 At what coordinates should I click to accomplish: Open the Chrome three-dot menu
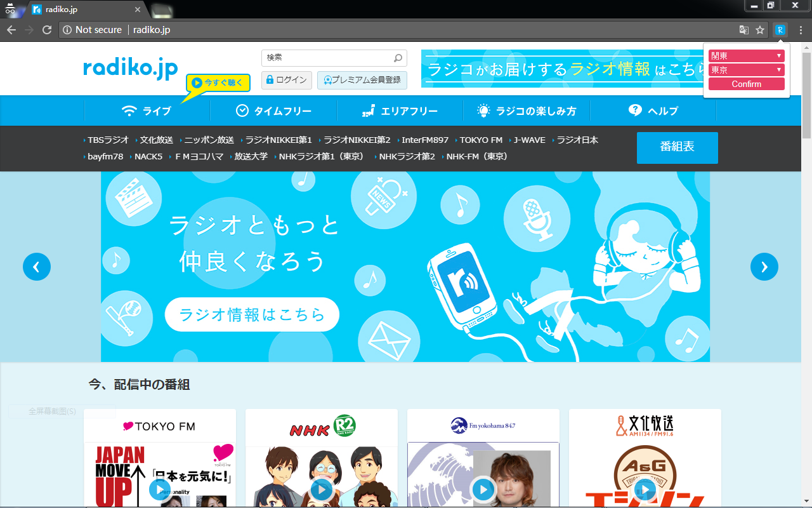[x=801, y=30]
